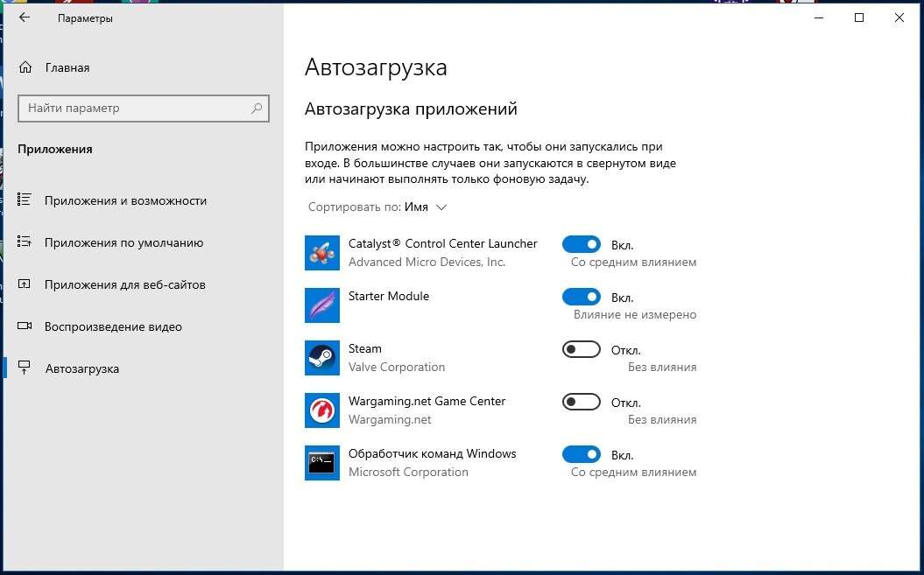Turn off Обработчик команд Windows toggle
Screen dimensions: 924x575
click(x=581, y=454)
